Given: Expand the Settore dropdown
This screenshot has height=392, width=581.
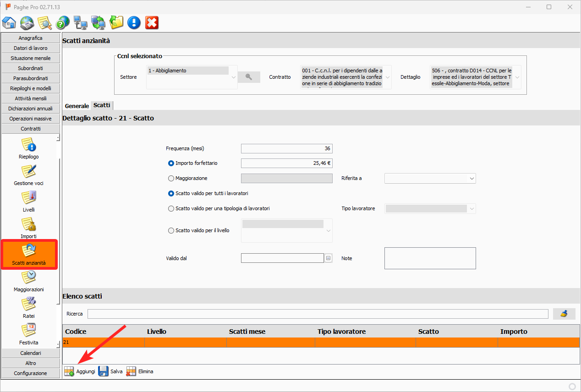Looking at the screenshot, I should 234,77.
